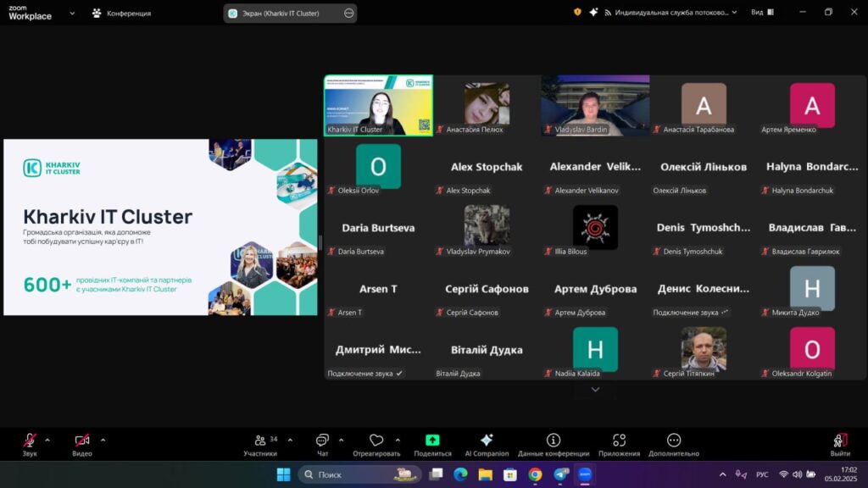
Task: Click the taskbar Поиск search box
Action: [359, 474]
